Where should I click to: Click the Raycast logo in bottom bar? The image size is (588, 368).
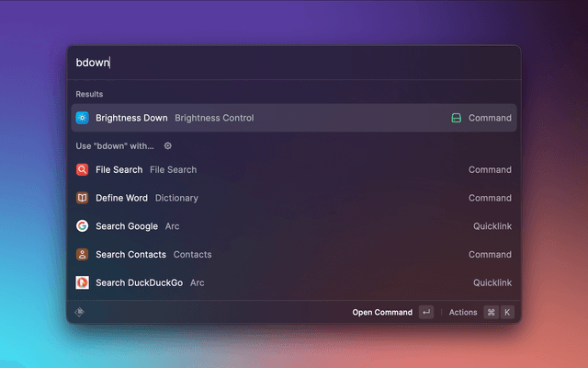click(x=80, y=312)
